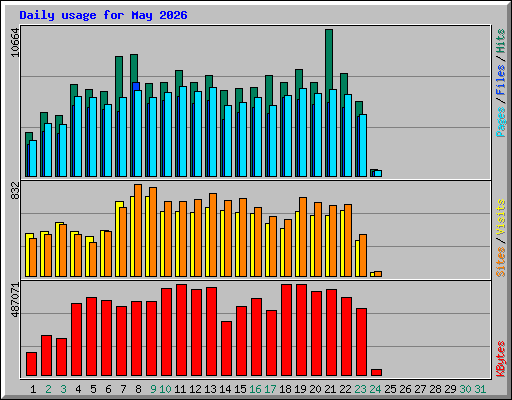Click day 1 on the x-axis
The width and height of the screenshot is (512, 400).
33,389
